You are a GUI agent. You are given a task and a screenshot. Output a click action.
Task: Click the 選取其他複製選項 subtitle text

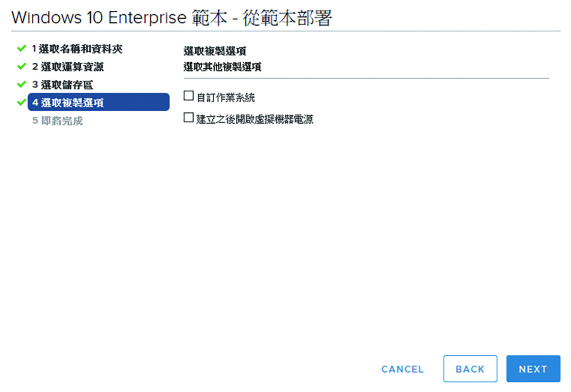(x=222, y=67)
